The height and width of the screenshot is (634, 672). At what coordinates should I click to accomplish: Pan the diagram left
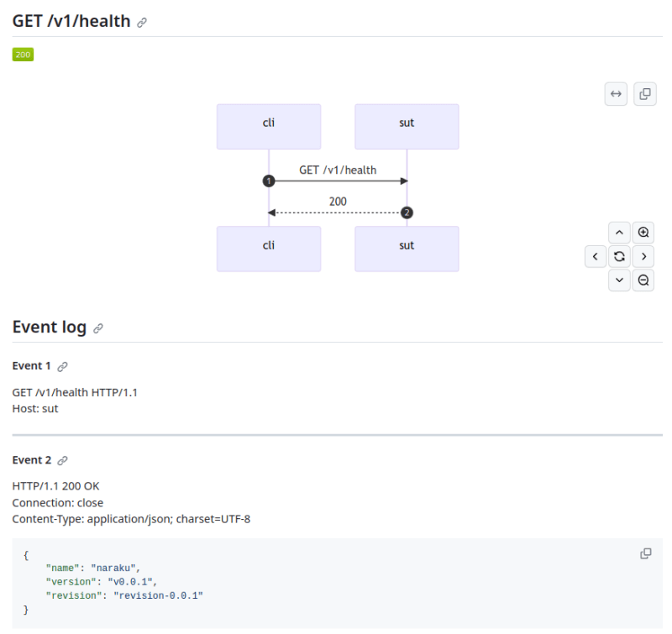point(596,257)
